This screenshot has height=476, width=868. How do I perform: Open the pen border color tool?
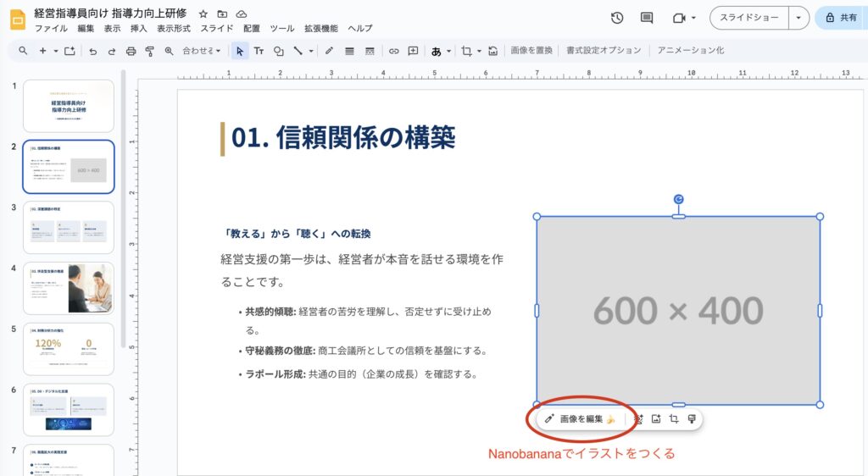(x=329, y=51)
